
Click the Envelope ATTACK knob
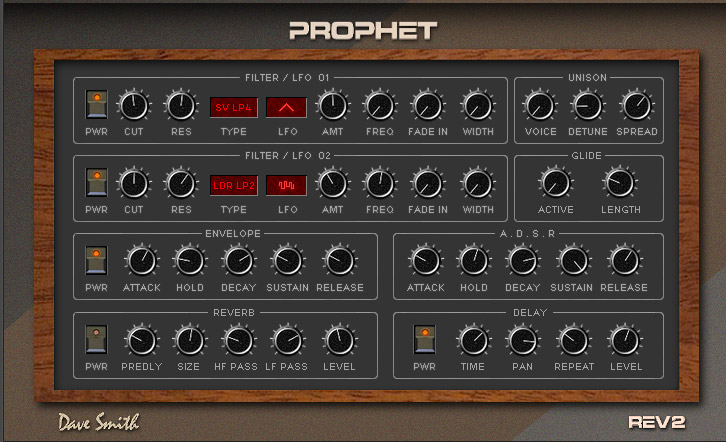pyautogui.click(x=142, y=261)
